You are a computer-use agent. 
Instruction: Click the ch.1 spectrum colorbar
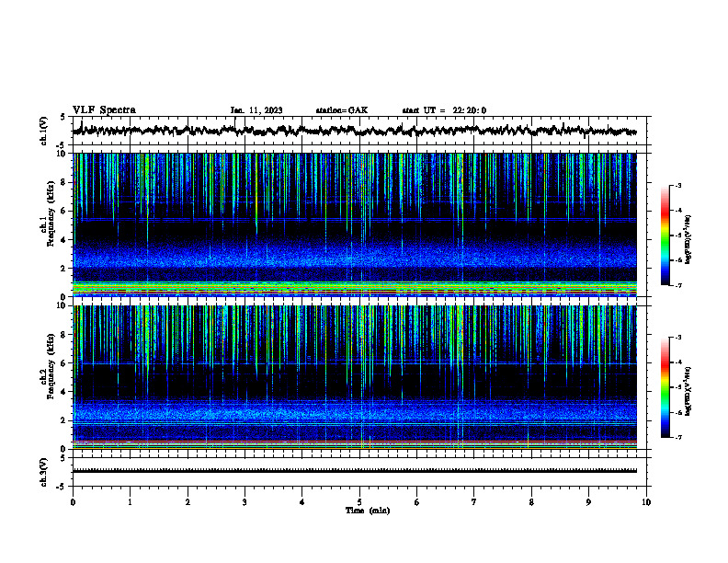[665, 236]
